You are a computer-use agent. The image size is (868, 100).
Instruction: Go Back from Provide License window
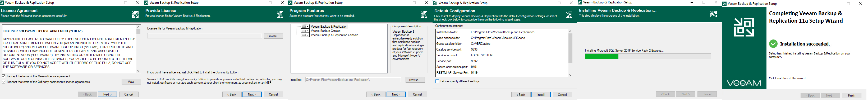232,95
